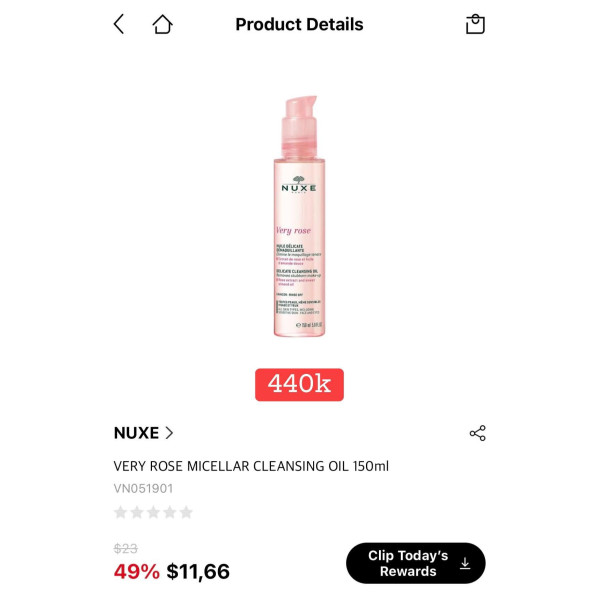Clip Today's Rewards button
This screenshot has height=600, width=600.
click(x=416, y=563)
